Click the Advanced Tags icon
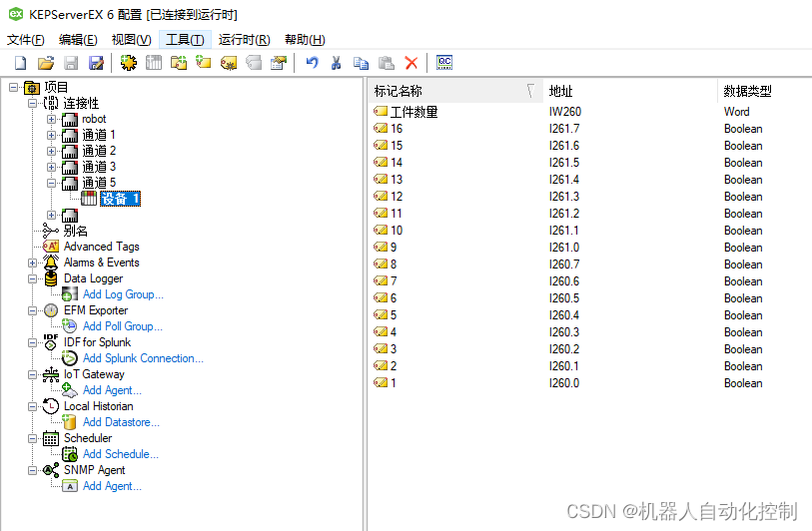Image resolution: width=812 pixels, height=531 pixels. (51, 247)
